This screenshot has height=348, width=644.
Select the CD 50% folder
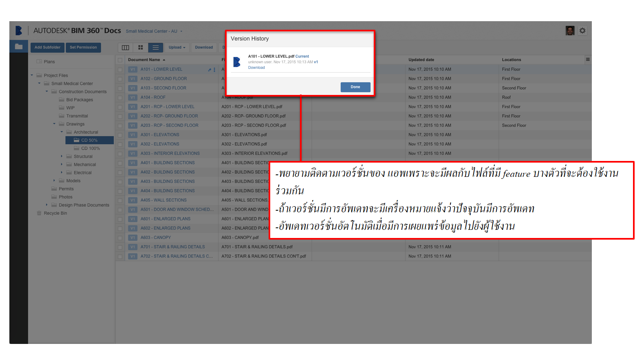pyautogui.click(x=89, y=140)
